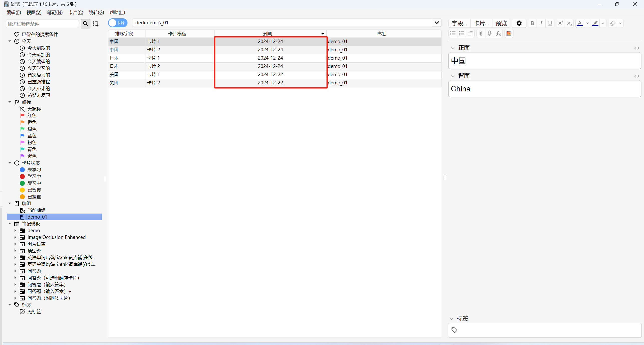Open the search history dropdown arrow
This screenshot has width=644, height=345.
[437, 23]
